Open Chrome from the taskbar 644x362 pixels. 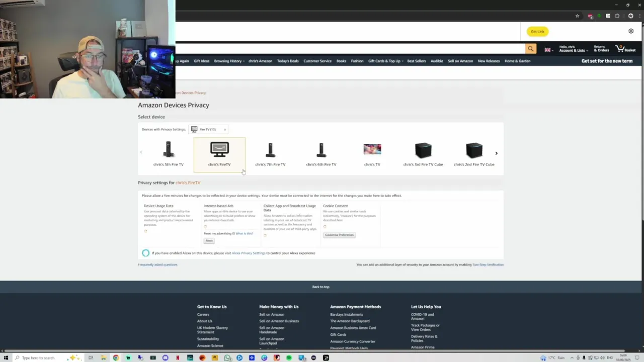pos(116,358)
